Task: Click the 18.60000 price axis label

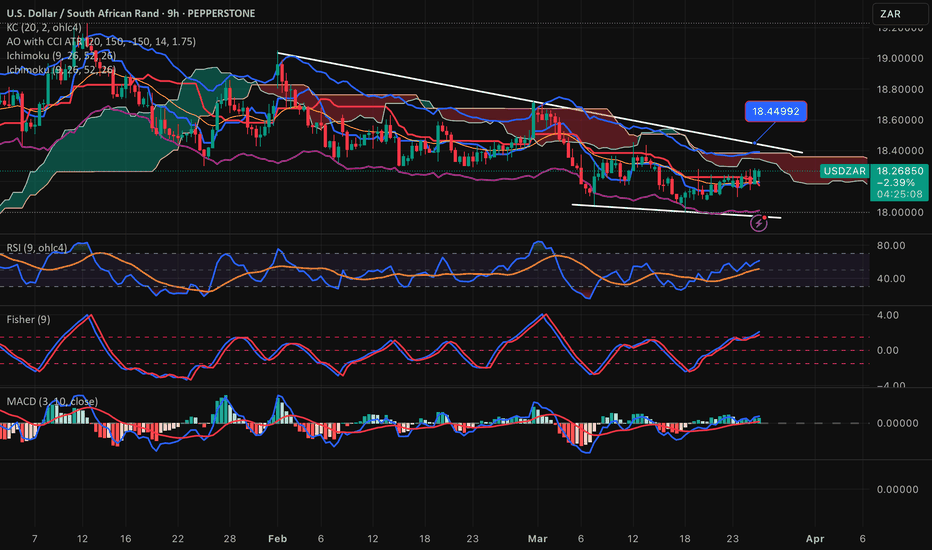Action: coord(900,120)
